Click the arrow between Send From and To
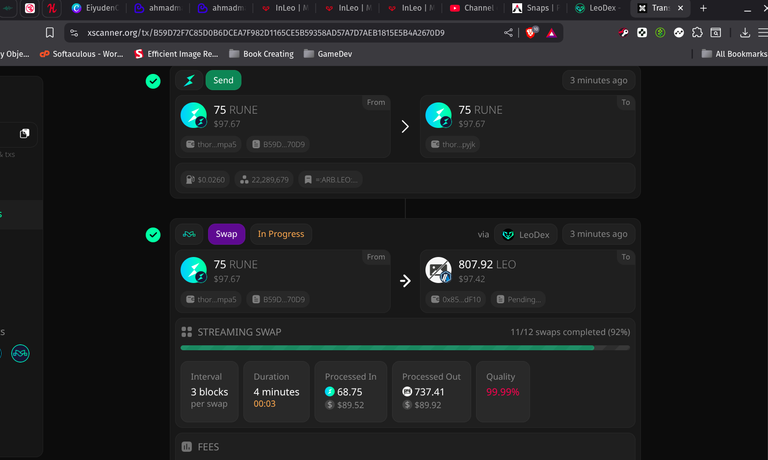 coord(405,126)
